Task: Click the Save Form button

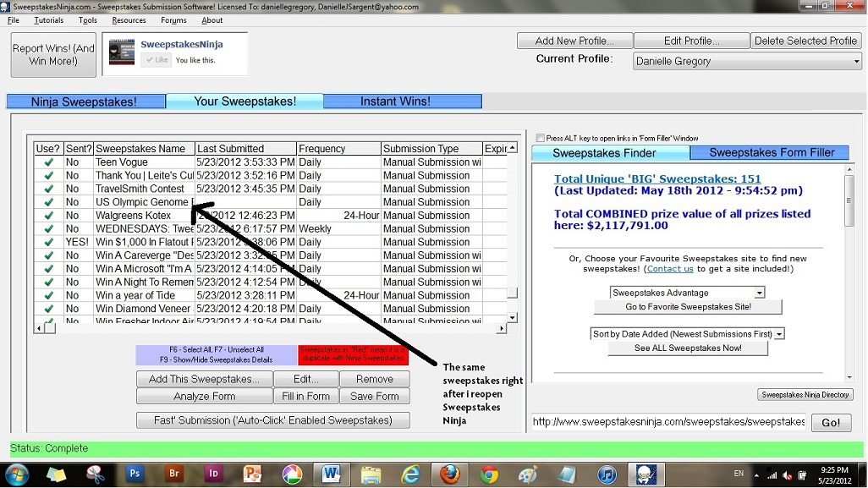Action: [374, 396]
